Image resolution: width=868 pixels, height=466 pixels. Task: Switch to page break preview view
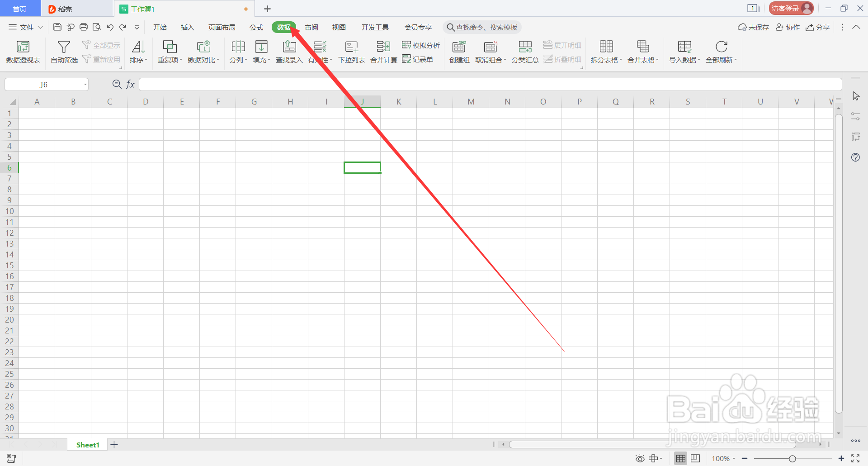point(695,458)
